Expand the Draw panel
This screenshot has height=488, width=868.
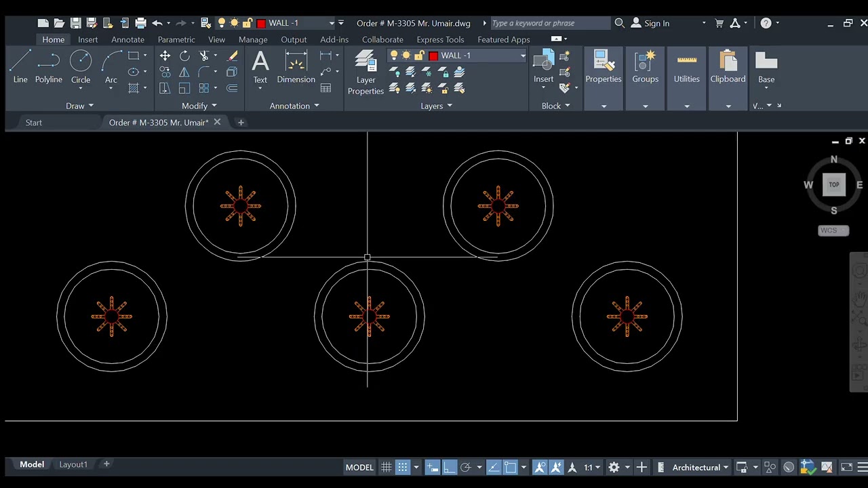tap(80, 106)
